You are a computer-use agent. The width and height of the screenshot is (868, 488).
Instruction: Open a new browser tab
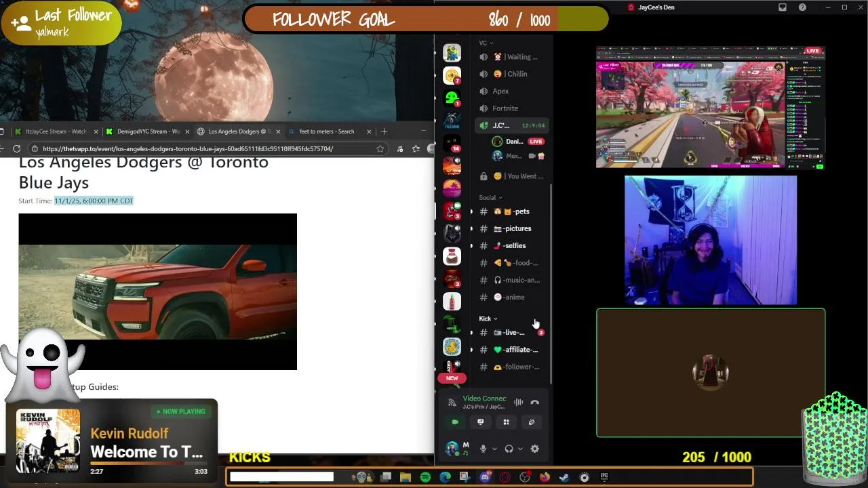coord(384,131)
